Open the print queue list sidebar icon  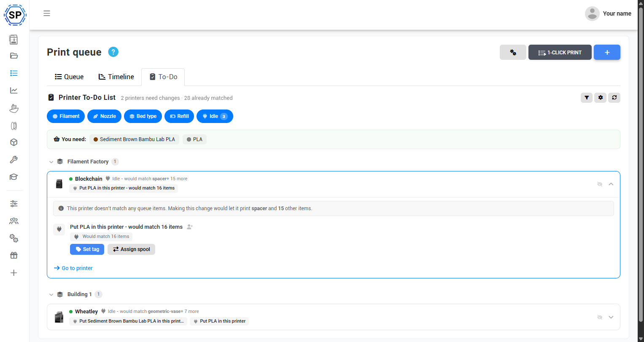pyautogui.click(x=13, y=73)
